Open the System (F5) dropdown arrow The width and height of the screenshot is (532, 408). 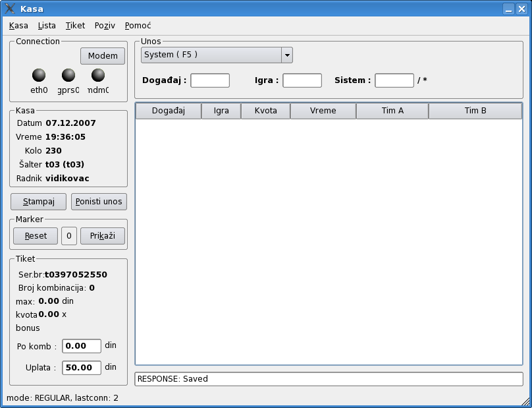pyautogui.click(x=287, y=55)
